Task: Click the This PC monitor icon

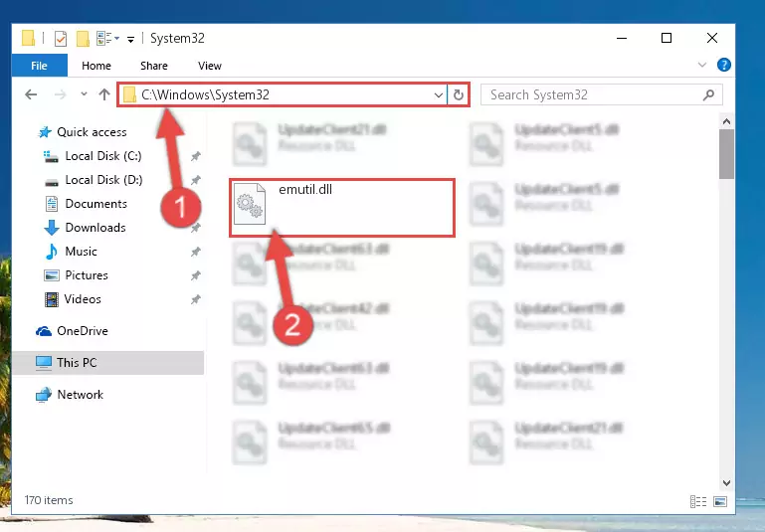Action: 44,363
